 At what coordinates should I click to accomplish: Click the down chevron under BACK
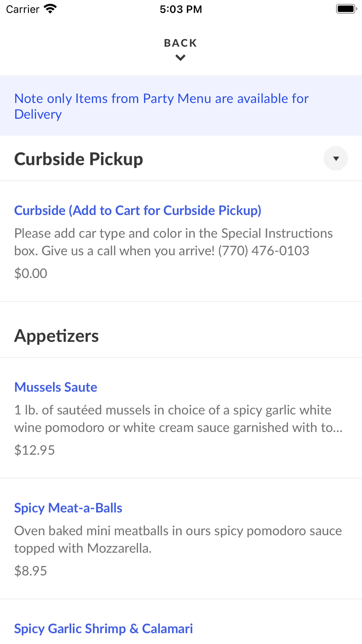(x=180, y=58)
